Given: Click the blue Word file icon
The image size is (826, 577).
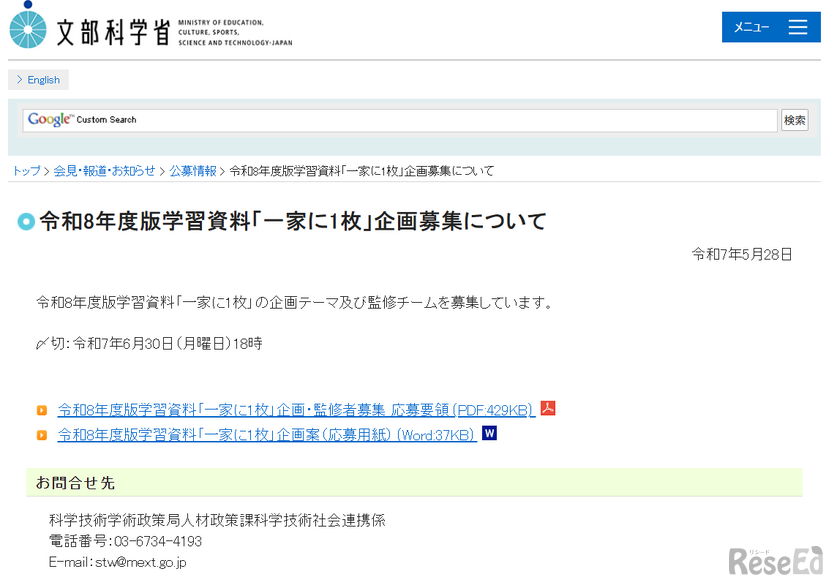Looking at the screenshot, I should point(489,433).
